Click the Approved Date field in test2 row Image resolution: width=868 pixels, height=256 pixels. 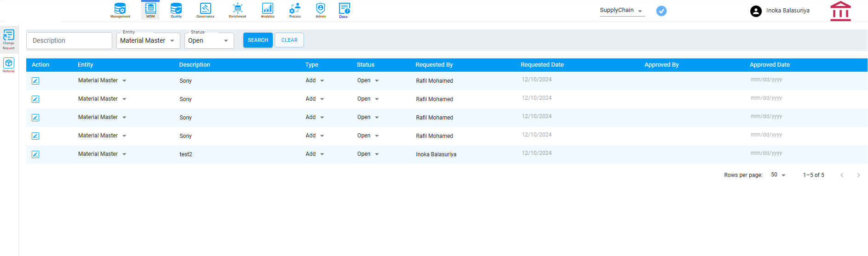click(766, 153)
